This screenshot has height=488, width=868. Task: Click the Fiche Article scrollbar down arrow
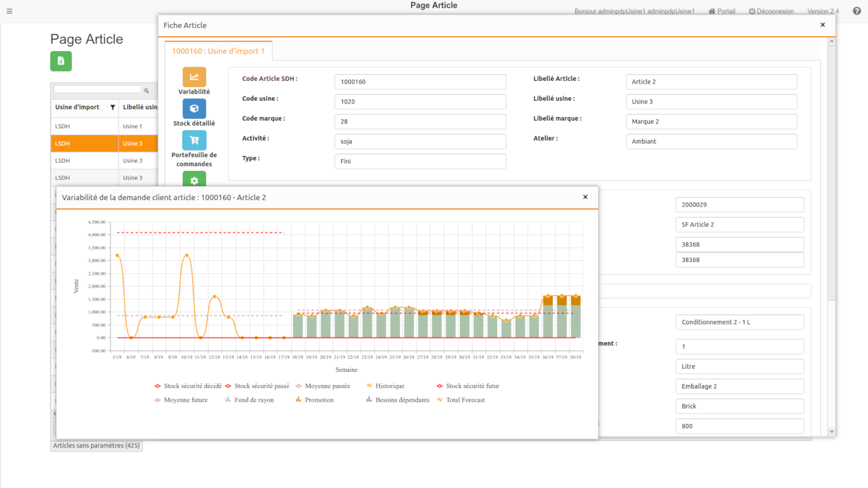[x=832, y=431]
